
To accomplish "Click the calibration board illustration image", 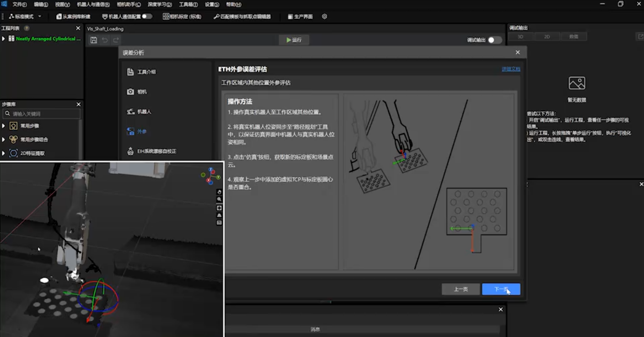I will 429,182.
